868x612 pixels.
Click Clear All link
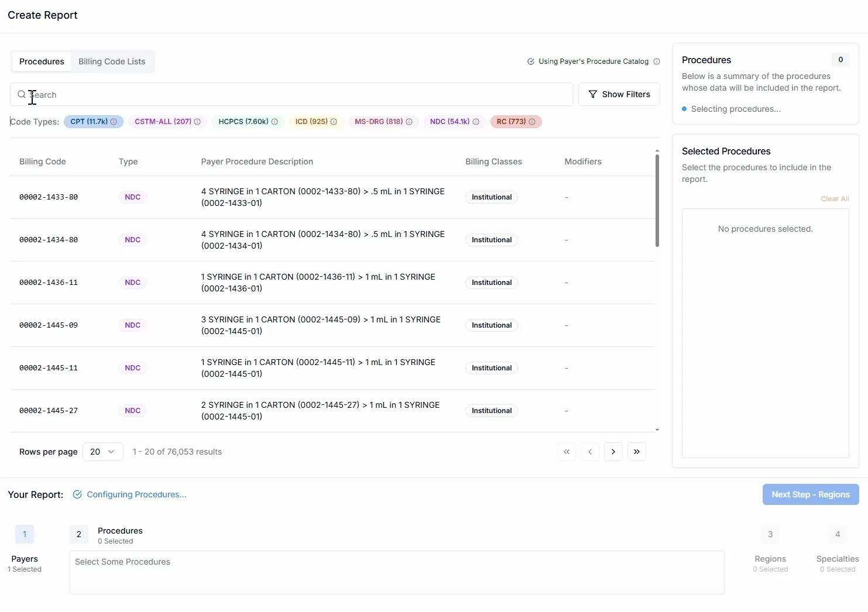(835, 199)
